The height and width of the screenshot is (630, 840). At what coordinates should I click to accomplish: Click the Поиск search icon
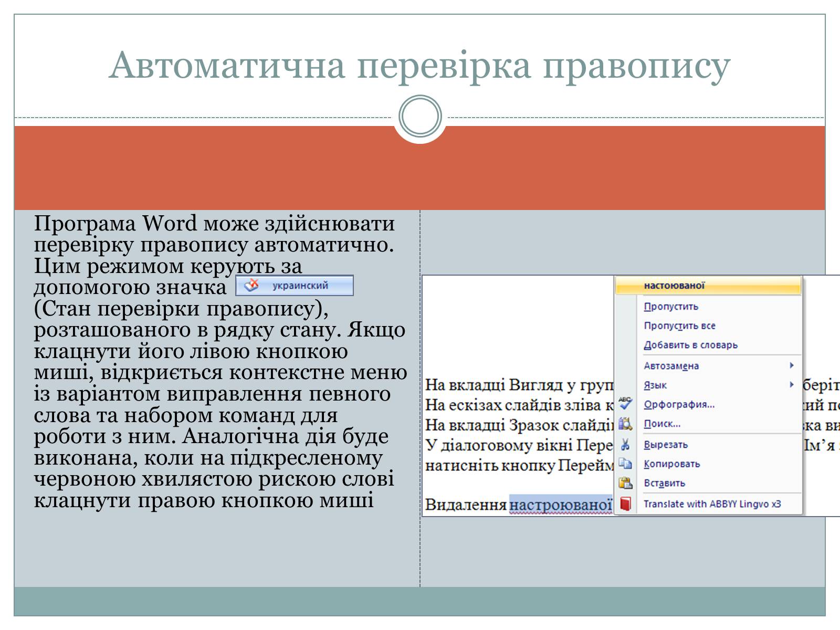click(x=625, y=423)
